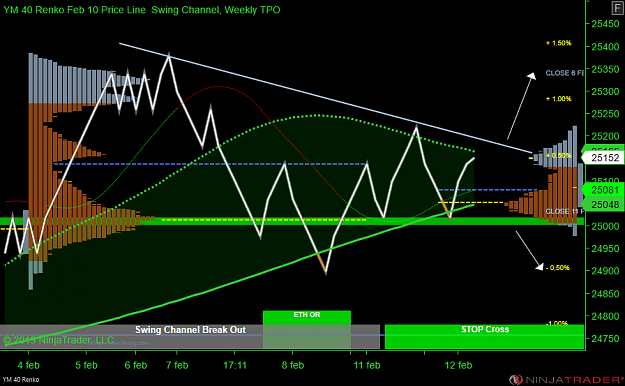625x386 pixels.
Task: Click the 25300 price axis label
Action: tap(605, 91)
